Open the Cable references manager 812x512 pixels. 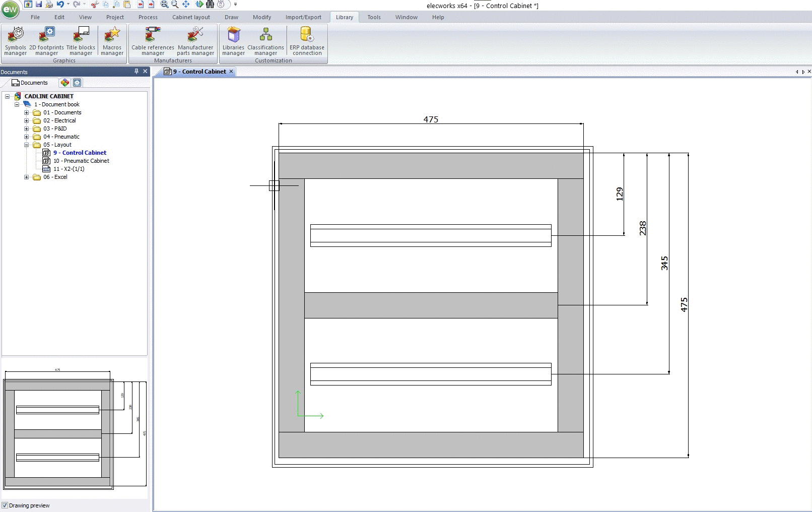point(153,41)
